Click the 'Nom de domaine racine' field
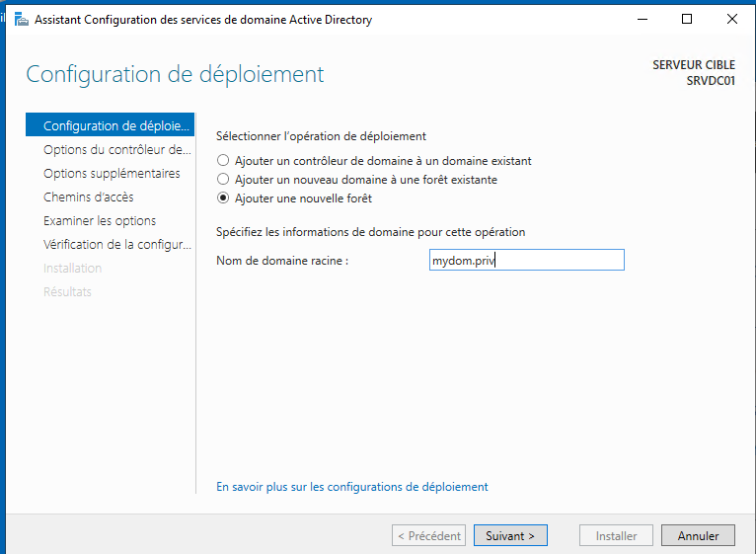This screenshot has width=756, height=554. (x=526, y=260)
